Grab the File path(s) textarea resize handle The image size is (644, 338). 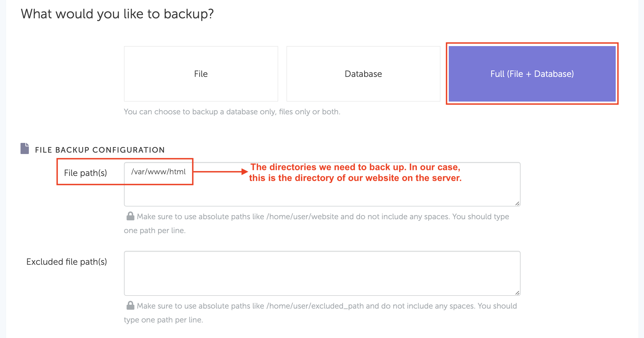[517, 203]
